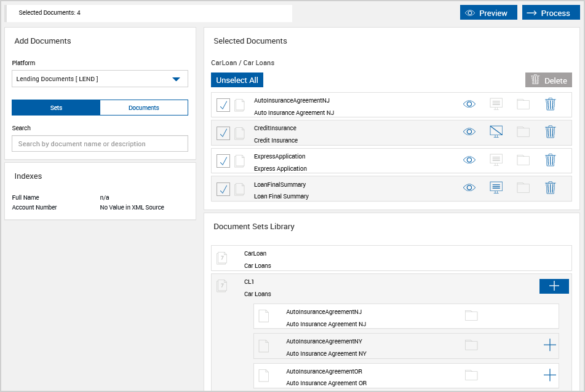The width and height of the screenshot is (585, 392).
Task: Uncheck the ExpressApplication checkbox
Action: click(223, 161)
